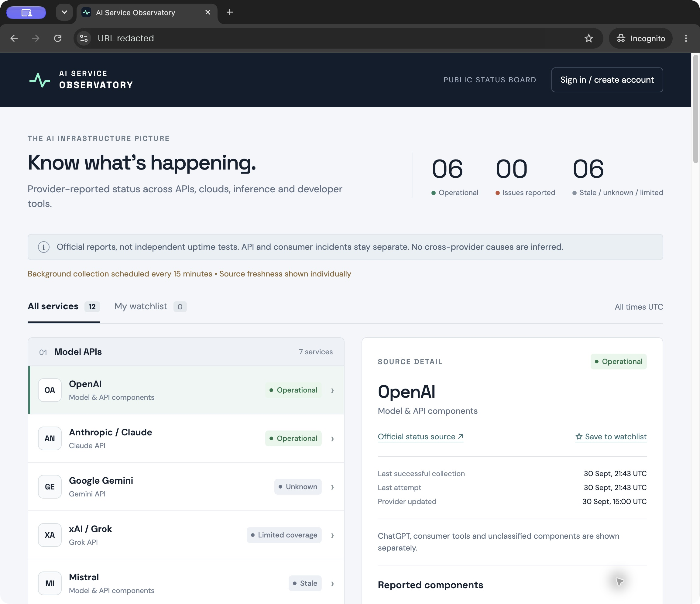The width and height of the screenshot is (700, 604).
Task: Click the info icon in the notice banner
Action: (x=43, y=247)
